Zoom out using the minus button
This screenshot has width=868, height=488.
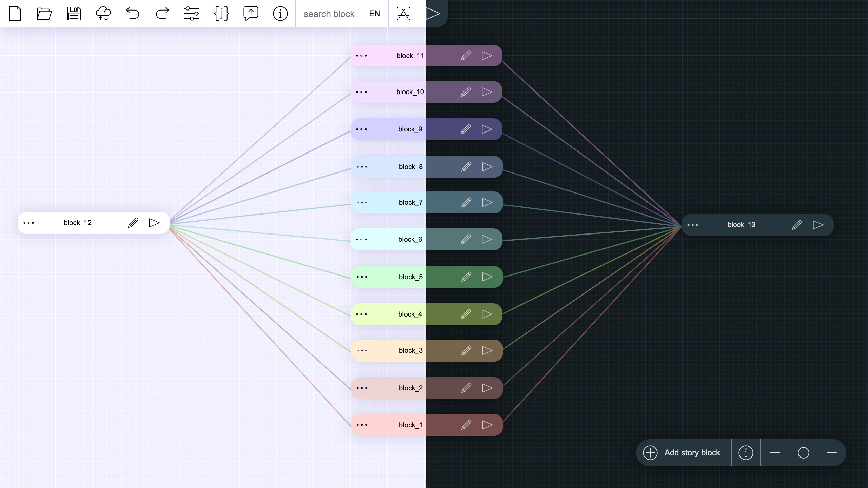tap(832, 453)
